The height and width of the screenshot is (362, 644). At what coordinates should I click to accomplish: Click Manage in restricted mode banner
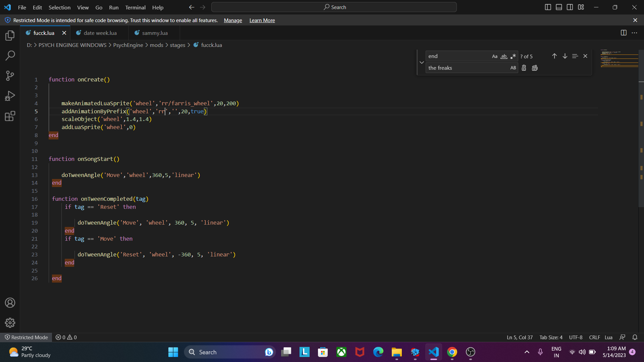pyautogui.click(x=232, y=20)
